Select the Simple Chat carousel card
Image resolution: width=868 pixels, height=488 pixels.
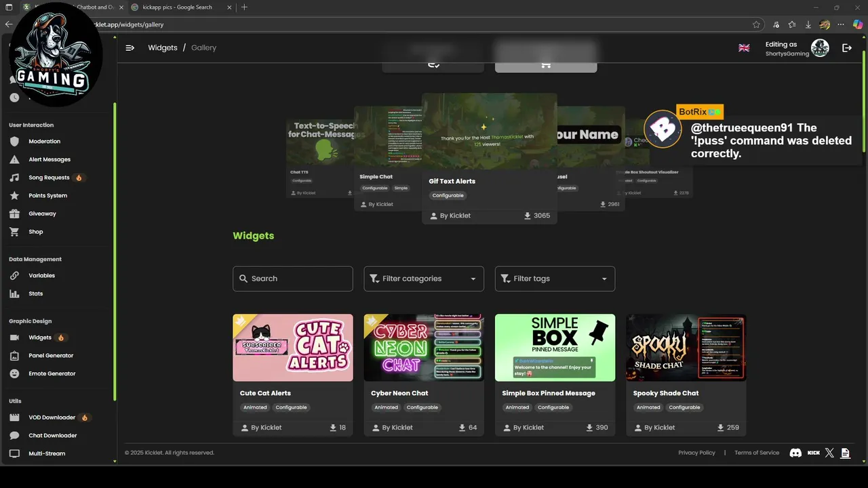(x=387, y=157)
